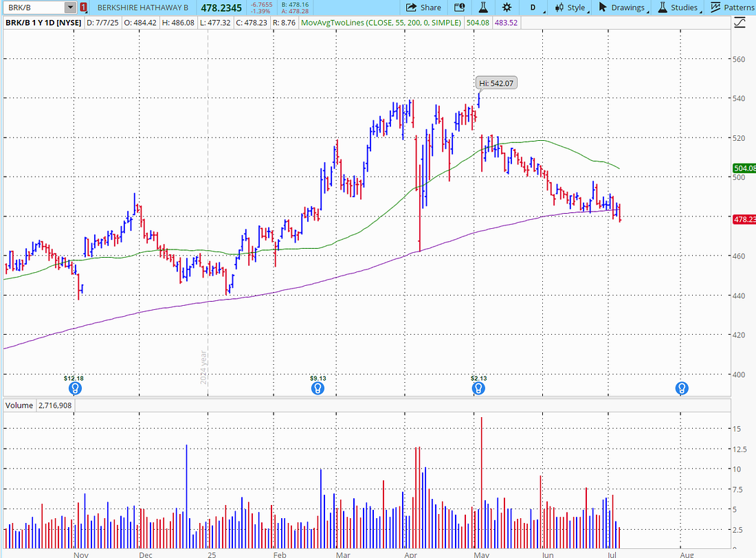756x558 pixels.
Task: Click the L: 477.32 low value
Action: (x=215, y=23)
